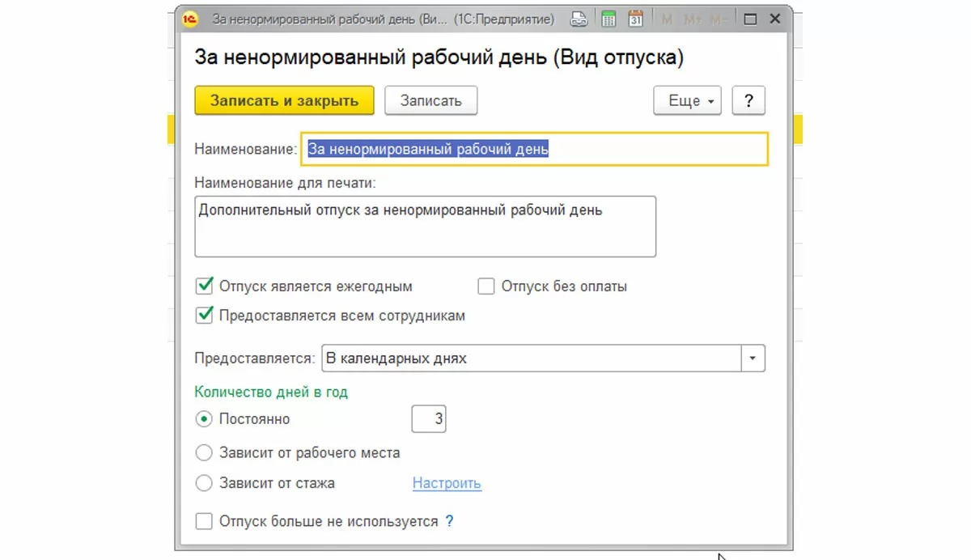
Task: Click the M- memory subtract icon
Action: click(717, 19)
